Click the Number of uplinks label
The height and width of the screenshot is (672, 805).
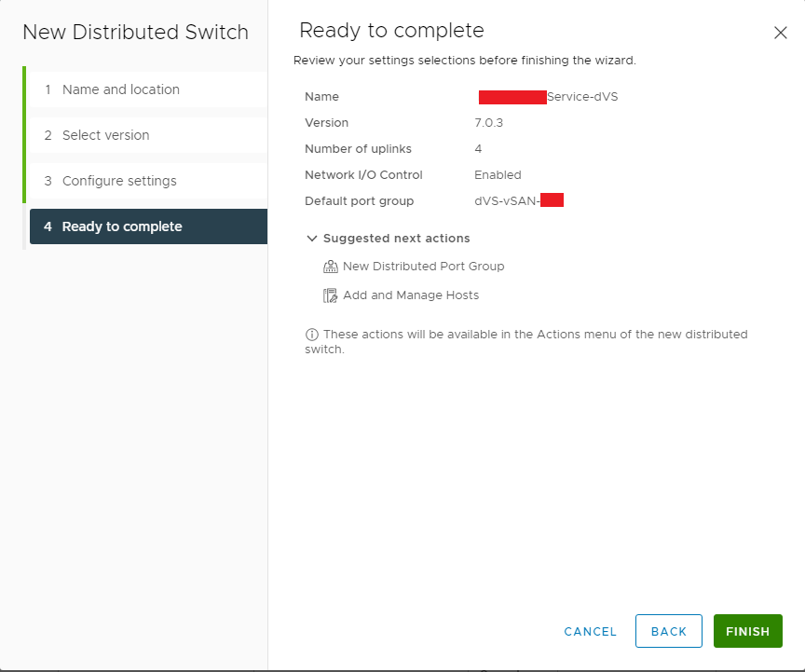coord(359,149)
